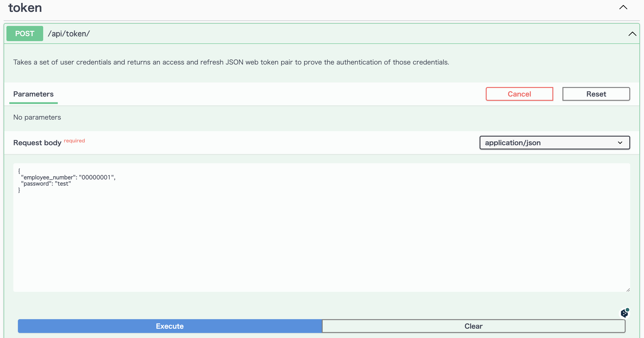Click the token section heading

(25, 8)
